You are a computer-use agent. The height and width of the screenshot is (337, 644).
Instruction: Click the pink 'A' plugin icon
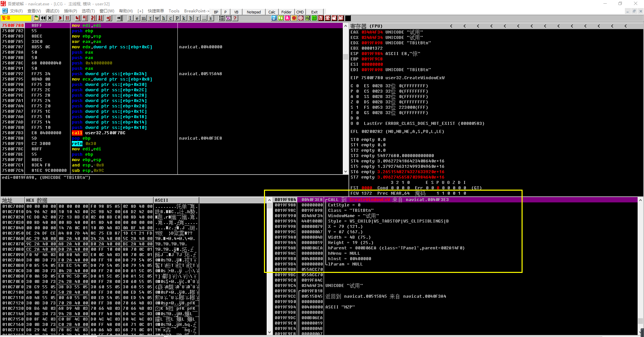tap(287, 18)
